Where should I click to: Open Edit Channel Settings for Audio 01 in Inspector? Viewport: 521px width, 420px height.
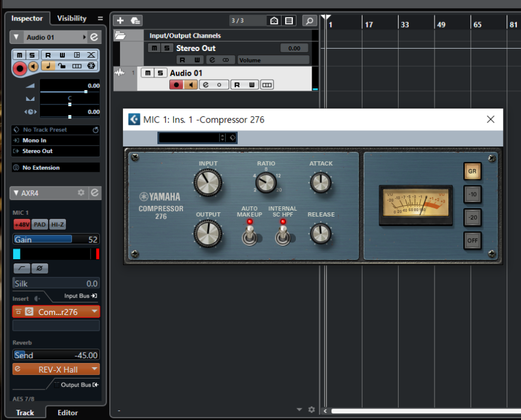(94, 37)
